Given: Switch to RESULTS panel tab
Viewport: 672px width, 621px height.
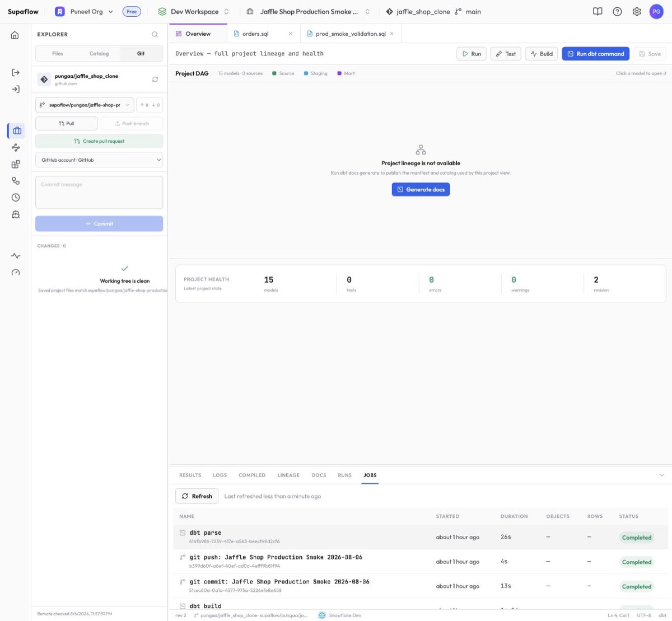Looking at the screenshot, I should click(190, 475).
